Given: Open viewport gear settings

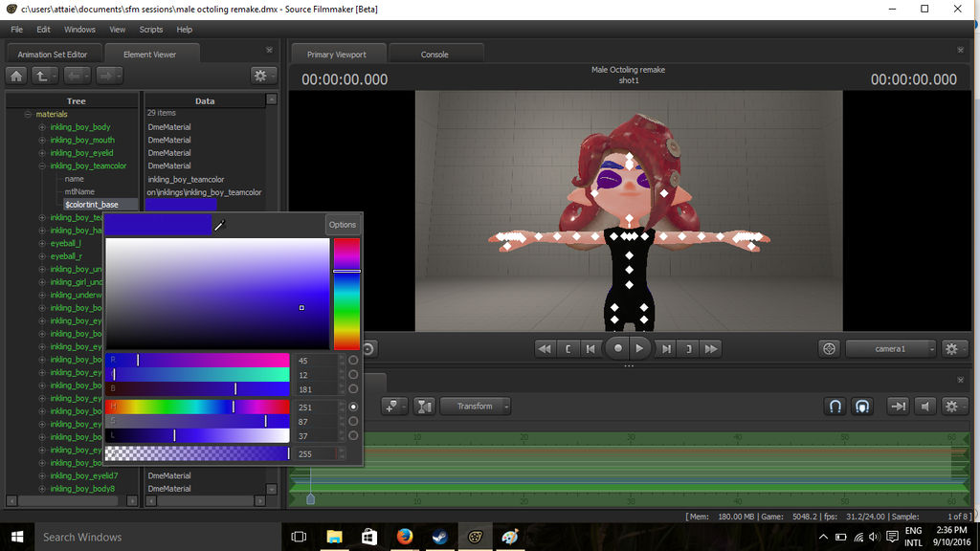Looking at the screenshot, I should [x=952, y=348].
